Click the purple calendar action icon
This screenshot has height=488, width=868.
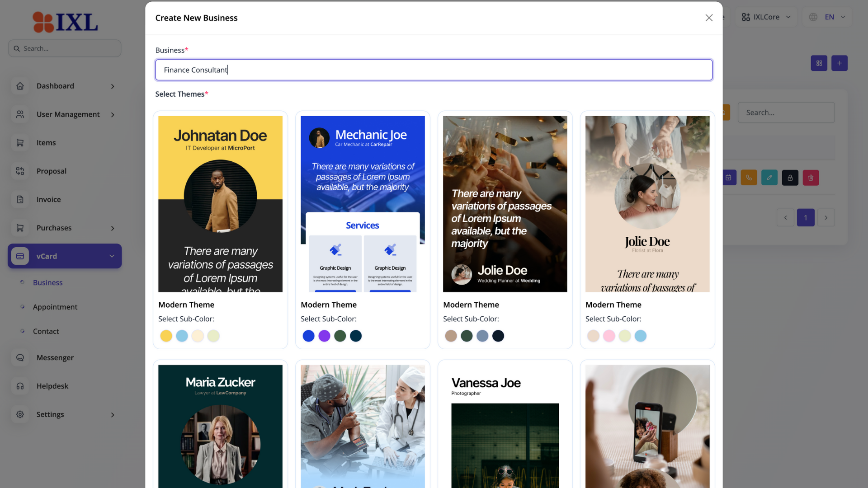[729, 178]
